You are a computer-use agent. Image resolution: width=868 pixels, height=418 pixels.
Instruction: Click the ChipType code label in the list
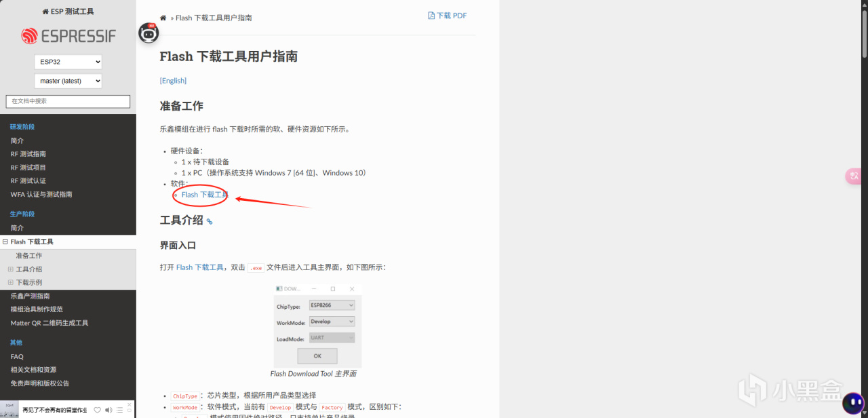pyautogui.click(x=185, y=396)
